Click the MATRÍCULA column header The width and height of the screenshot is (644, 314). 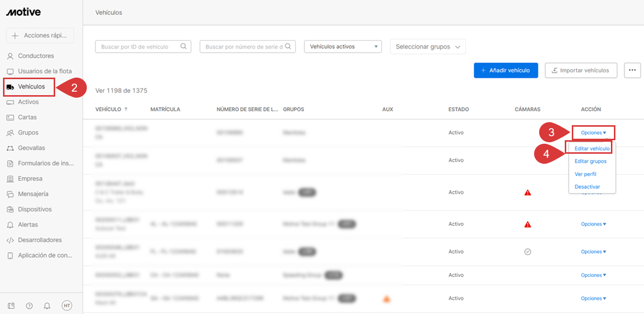point(165,109)
